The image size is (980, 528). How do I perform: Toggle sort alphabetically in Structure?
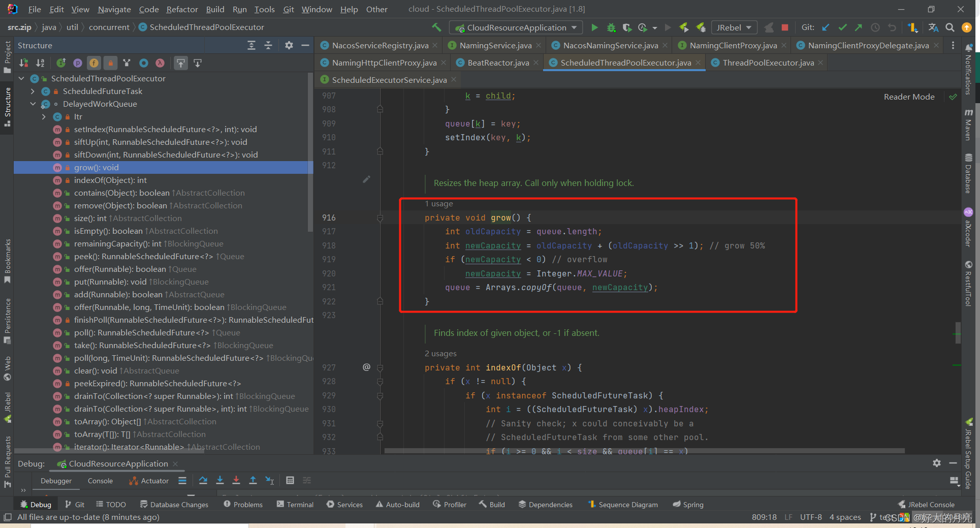click(x=40, y=63)
